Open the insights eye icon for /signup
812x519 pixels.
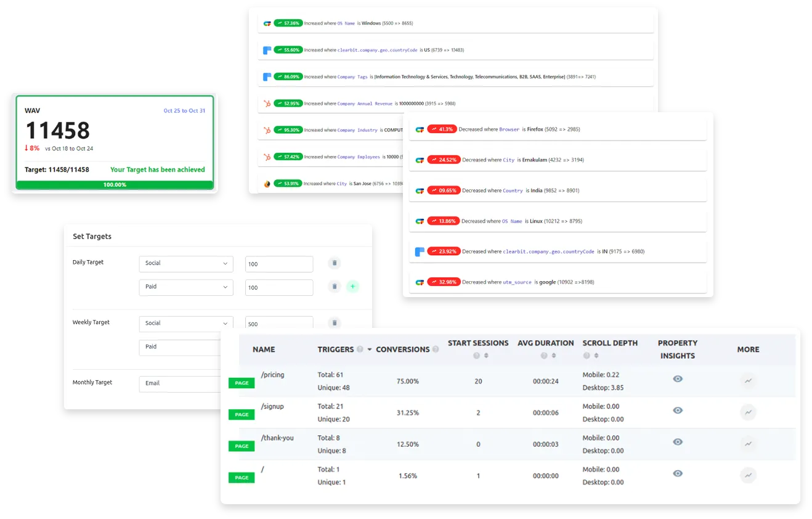coord(678,411)
